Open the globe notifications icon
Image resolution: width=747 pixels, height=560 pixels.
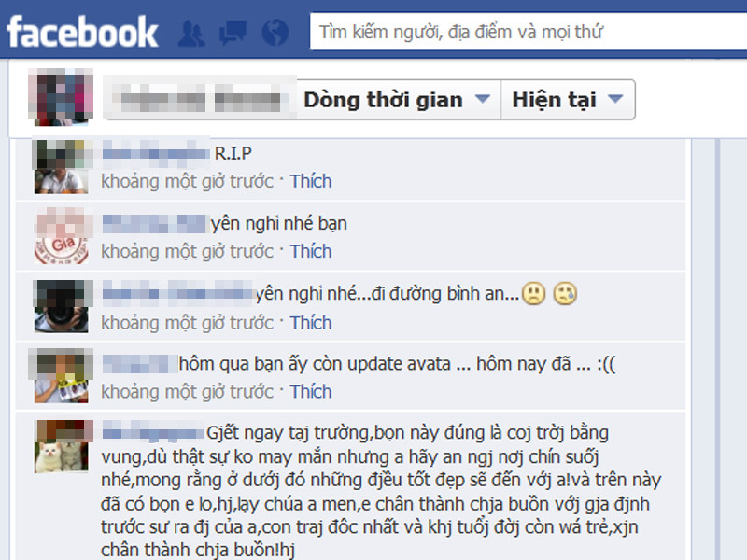point(275,33)
